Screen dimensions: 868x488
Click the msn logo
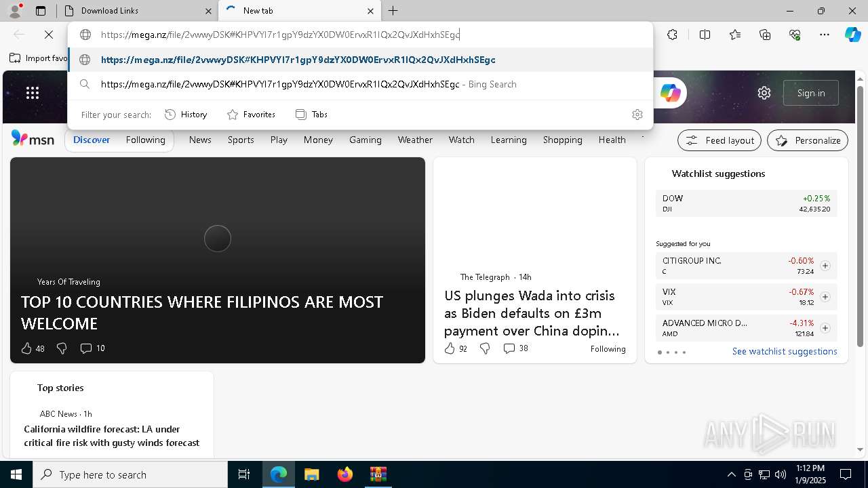33,139
